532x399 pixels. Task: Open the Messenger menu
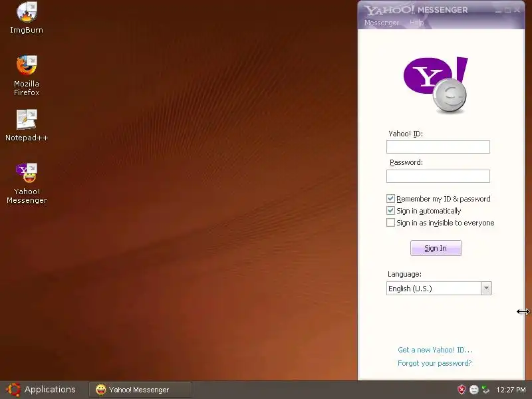click(x=382, y=23)
